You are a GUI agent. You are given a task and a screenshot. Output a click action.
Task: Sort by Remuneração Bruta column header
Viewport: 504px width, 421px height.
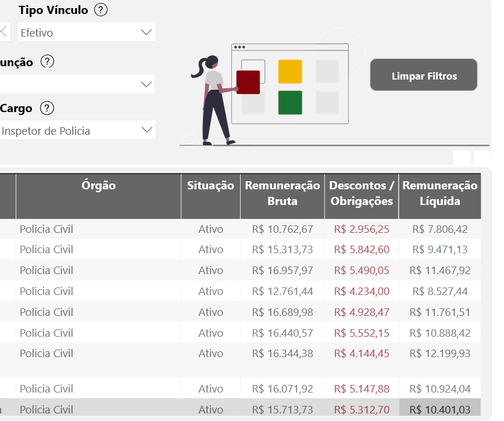tap(282, 193)
